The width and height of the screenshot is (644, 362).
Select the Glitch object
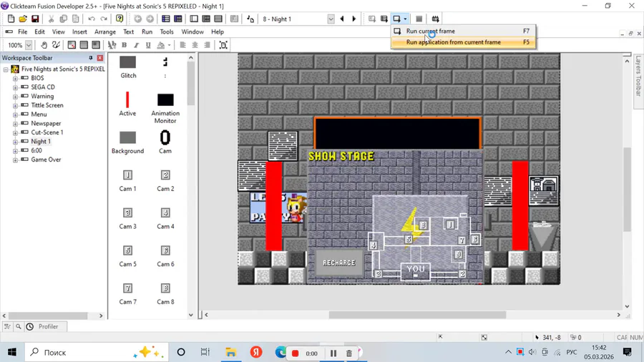(x=128, y=67)
